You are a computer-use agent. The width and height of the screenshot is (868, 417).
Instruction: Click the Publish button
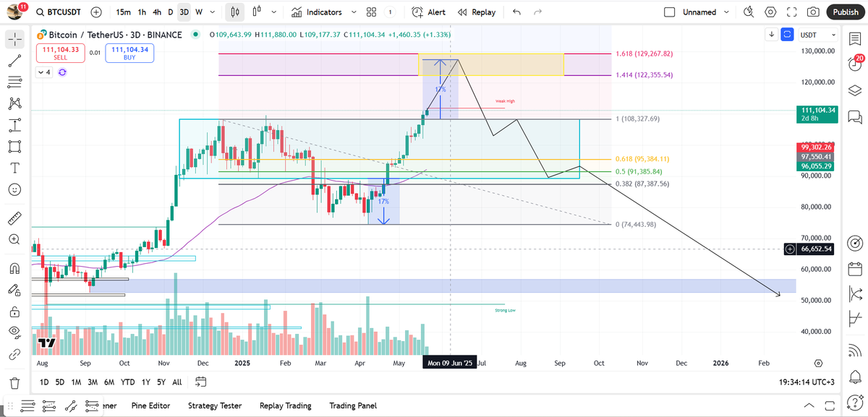[x=846, y=12]
